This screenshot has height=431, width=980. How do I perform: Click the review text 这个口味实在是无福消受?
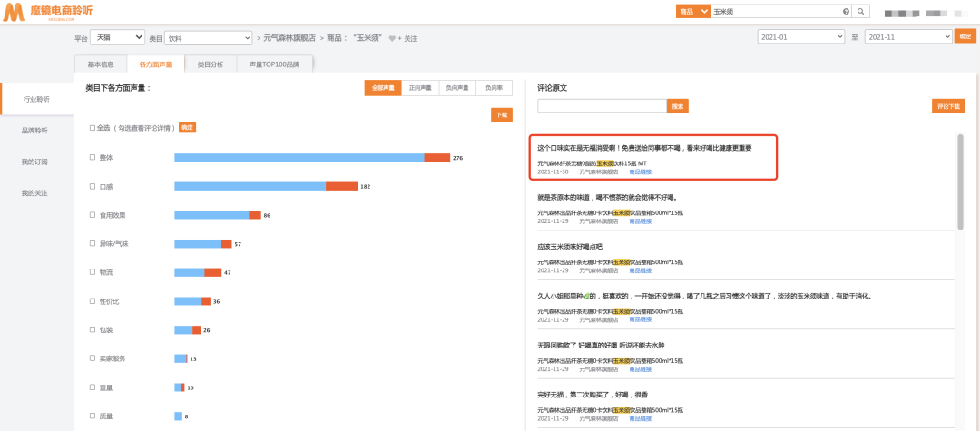[x=644, y=148]
